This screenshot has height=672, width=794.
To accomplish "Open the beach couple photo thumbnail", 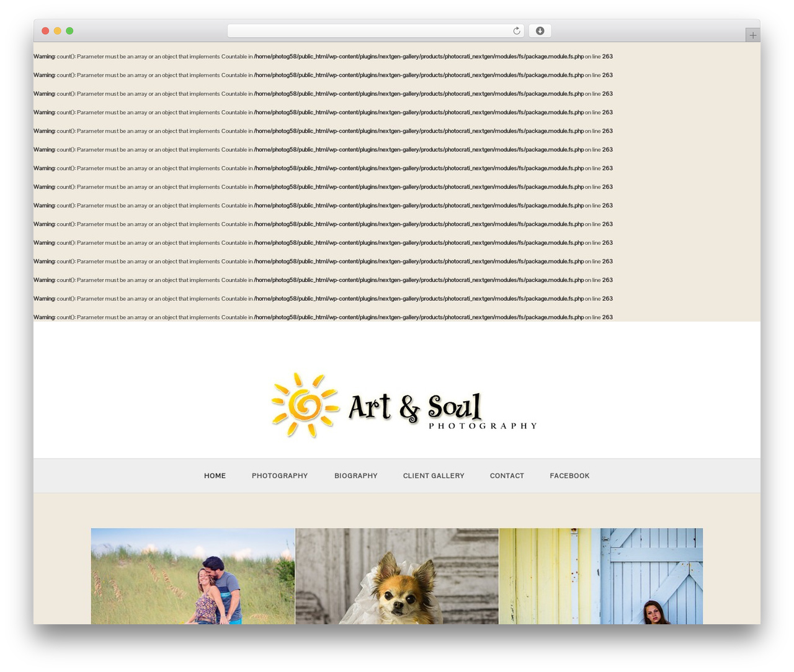I will click(193, 576).
